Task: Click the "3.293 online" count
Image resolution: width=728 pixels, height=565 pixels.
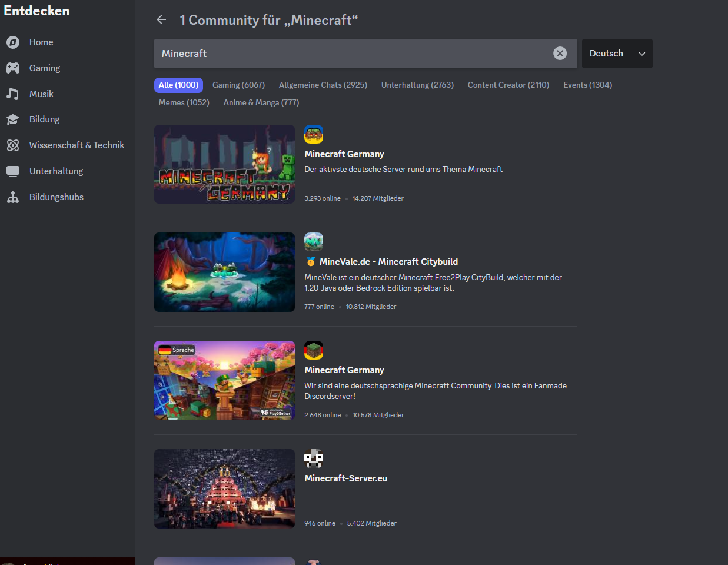Action: pos(323,199)
